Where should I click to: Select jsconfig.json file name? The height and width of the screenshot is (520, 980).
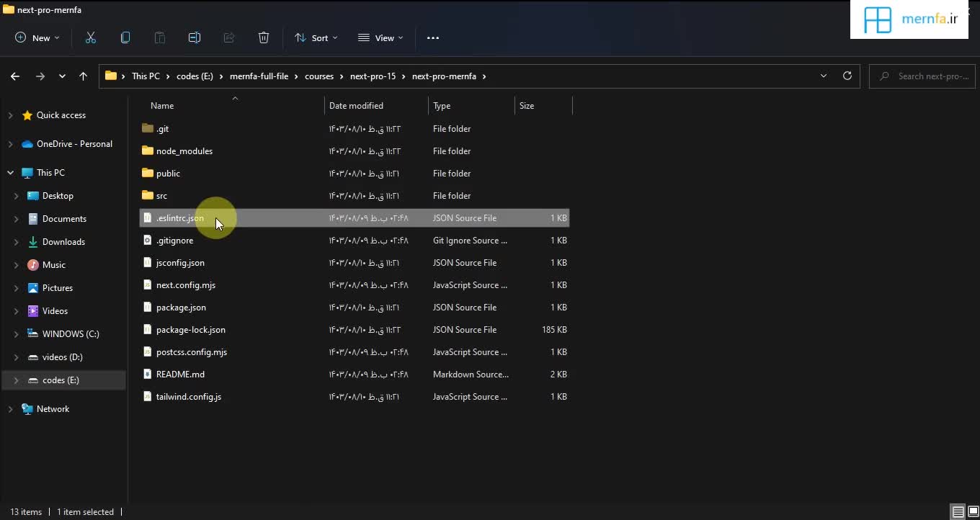pyautogui.click(x=180, y=263)
